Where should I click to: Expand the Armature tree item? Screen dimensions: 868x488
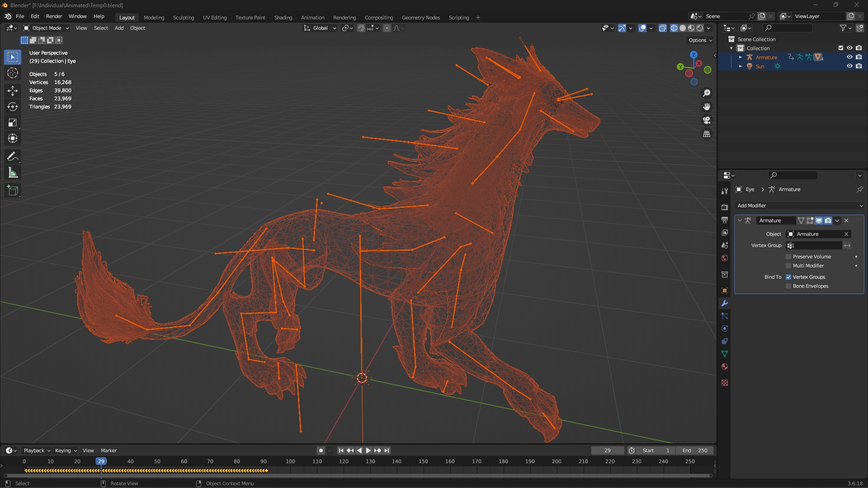pos(740,57)
